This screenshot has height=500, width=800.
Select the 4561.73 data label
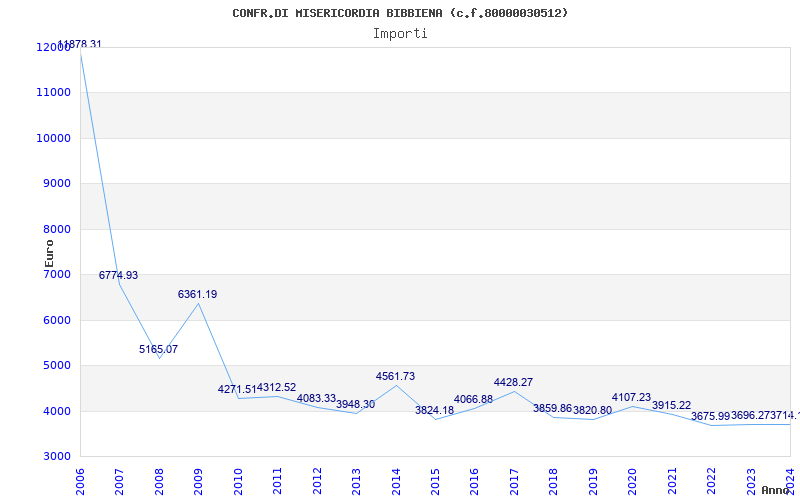point(395,377)
